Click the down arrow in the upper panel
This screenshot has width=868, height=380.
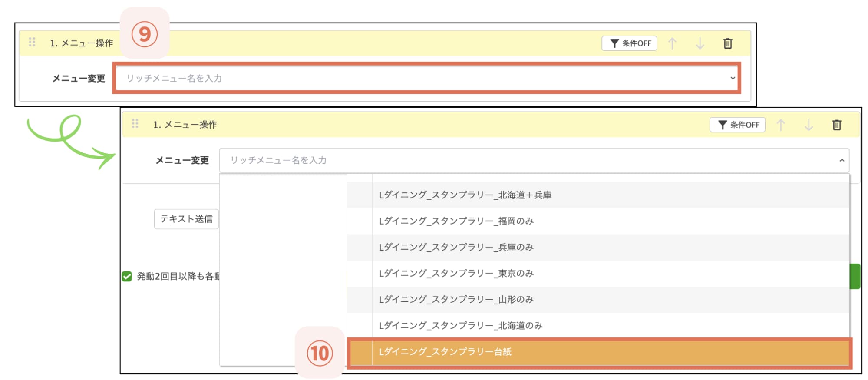tap(700, 43)
